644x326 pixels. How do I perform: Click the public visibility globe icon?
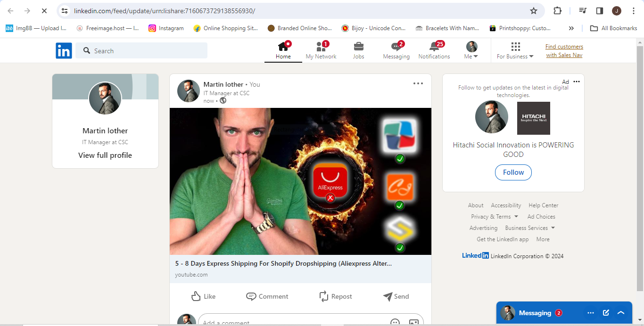pyautogui.click(x=223, y=100)
